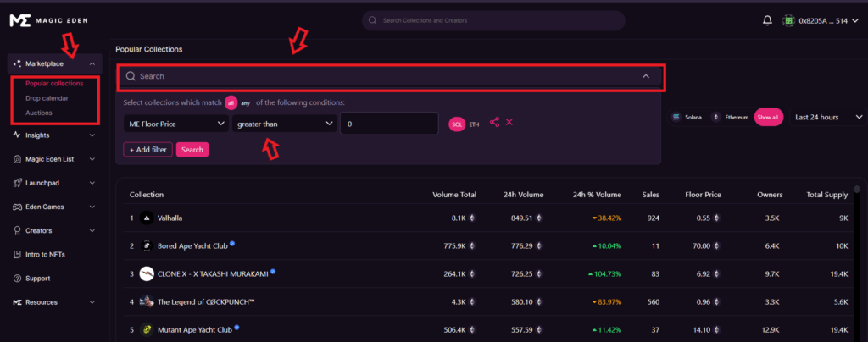This screenshot has width=868, height=342.
Task: Click the Support question mark icon
Action: click(x=17, y=278)
